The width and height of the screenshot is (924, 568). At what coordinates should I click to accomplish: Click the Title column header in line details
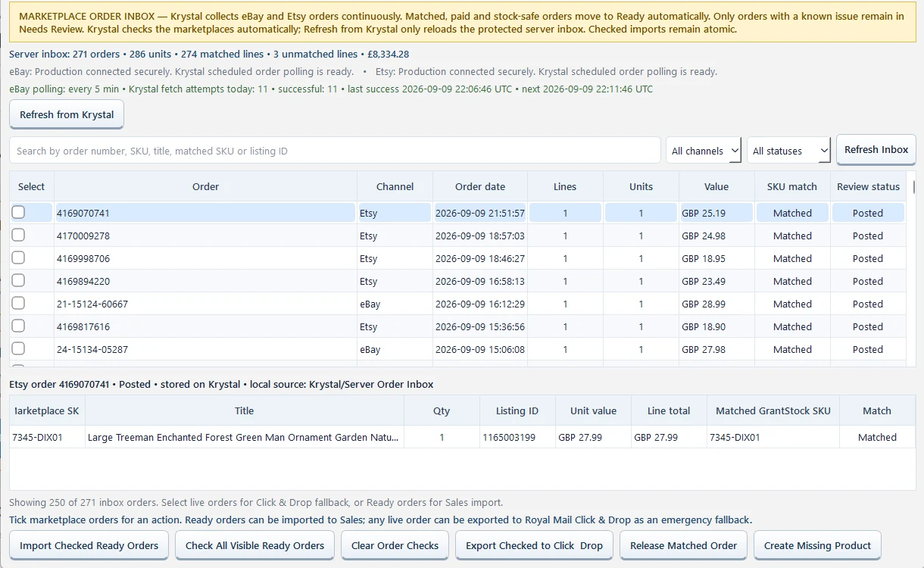point(244,410)
